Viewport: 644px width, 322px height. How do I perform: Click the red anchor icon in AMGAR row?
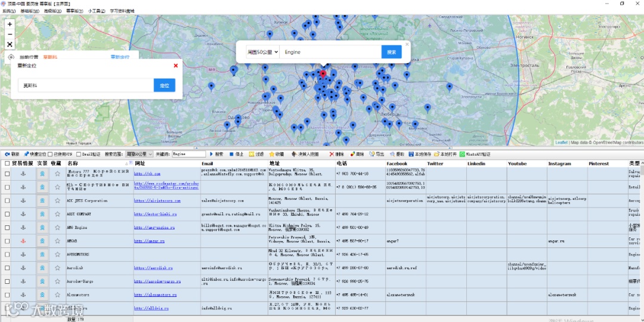click(x=23, y=241)
